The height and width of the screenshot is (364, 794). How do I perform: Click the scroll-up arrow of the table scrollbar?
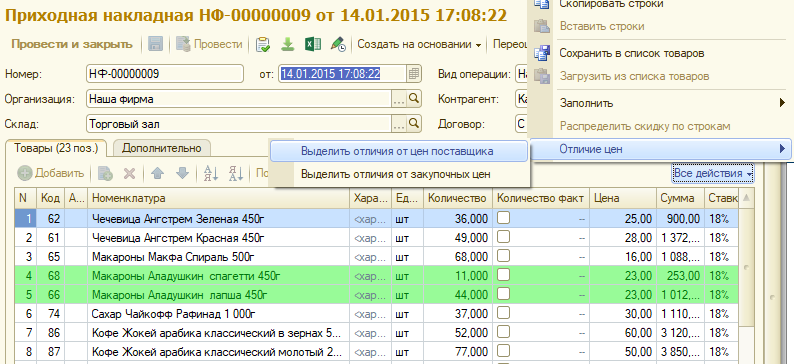click(745, 198)
